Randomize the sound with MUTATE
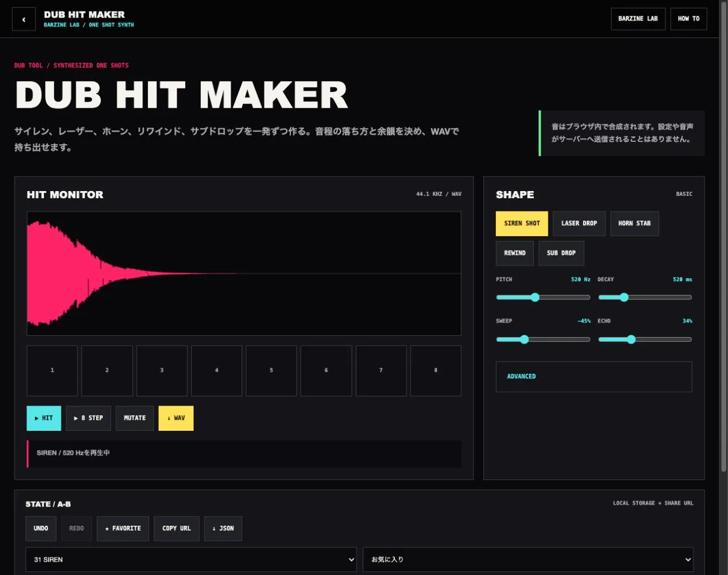 tap(135, 418)
